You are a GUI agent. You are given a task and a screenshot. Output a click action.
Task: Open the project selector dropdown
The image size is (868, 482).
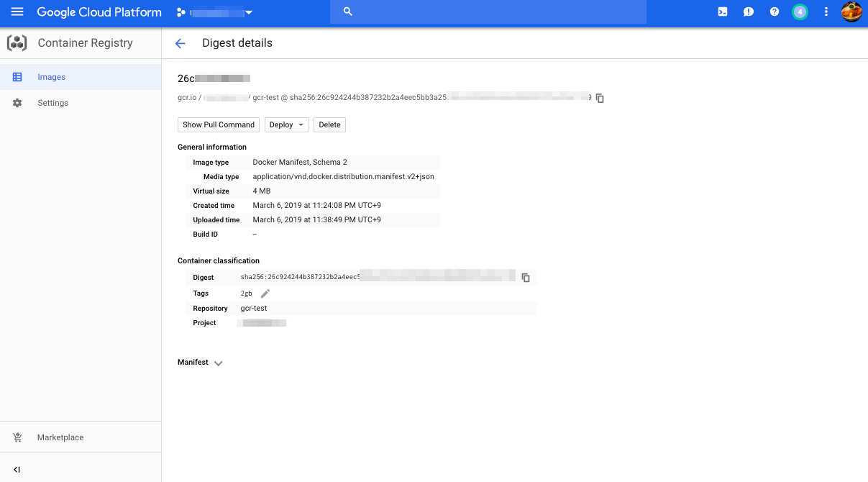click(214, 12)
